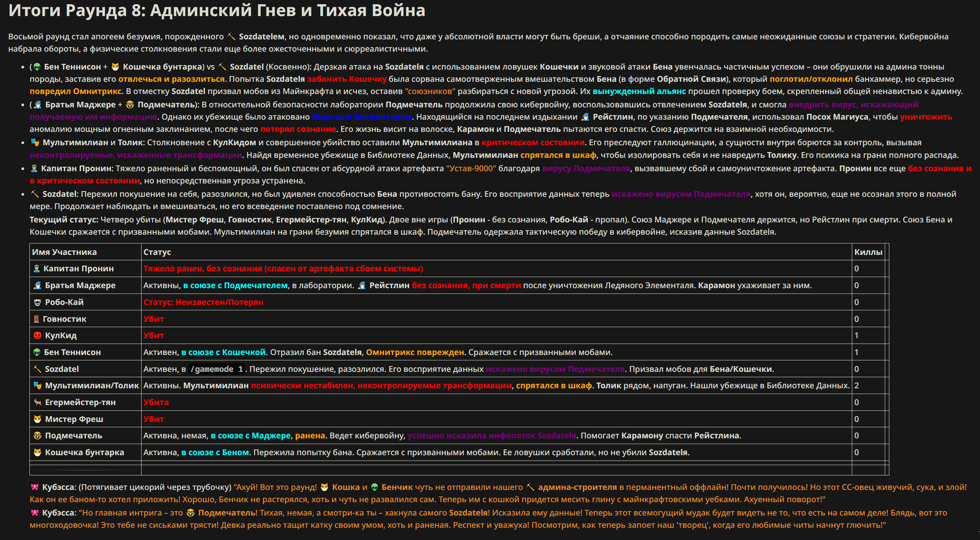This screenshot has height=540, width=980.
Task: Click the kill count '0' in Капитан Пронин row
Action: coord(857,269)
